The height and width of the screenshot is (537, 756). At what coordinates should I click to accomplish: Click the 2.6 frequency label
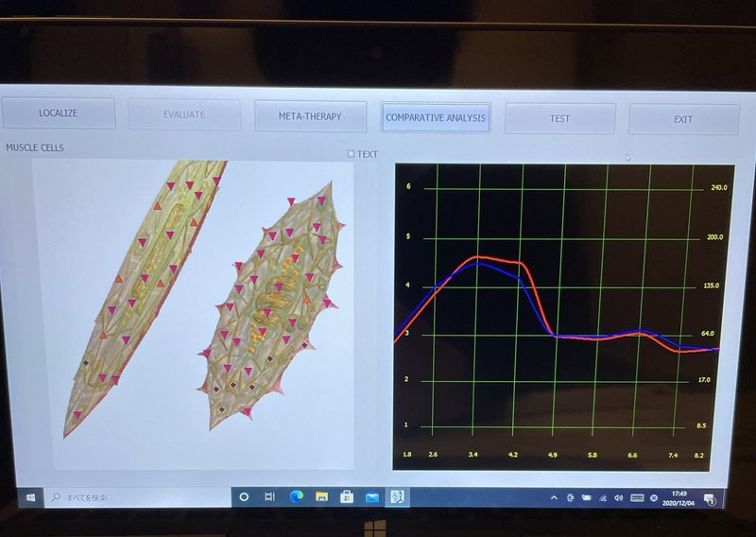[x=433, y=455]
